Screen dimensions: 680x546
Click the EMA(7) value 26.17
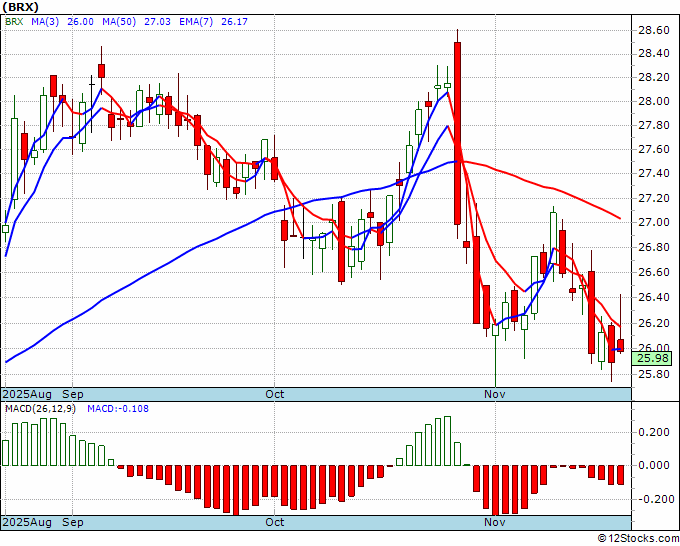click(x=234, y=22)
